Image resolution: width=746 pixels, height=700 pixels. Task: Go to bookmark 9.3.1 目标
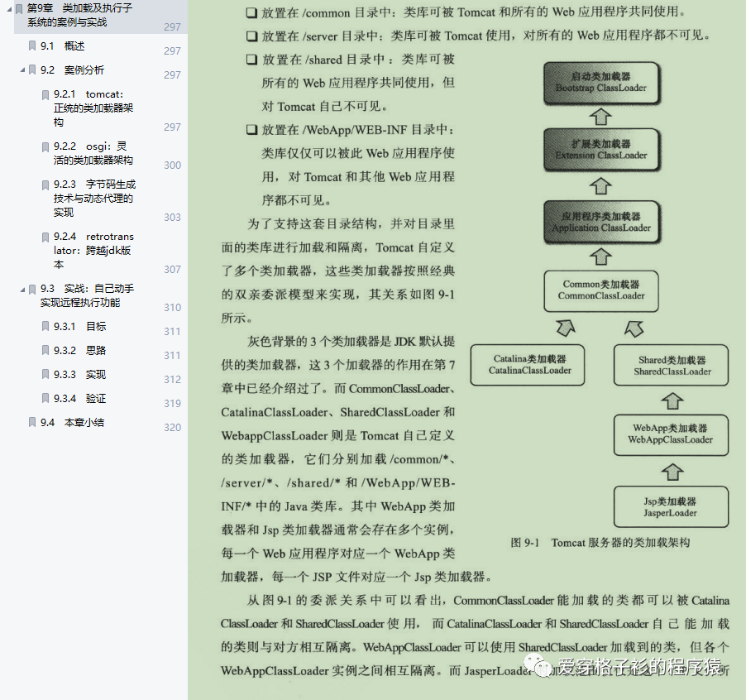pos(80,327)
